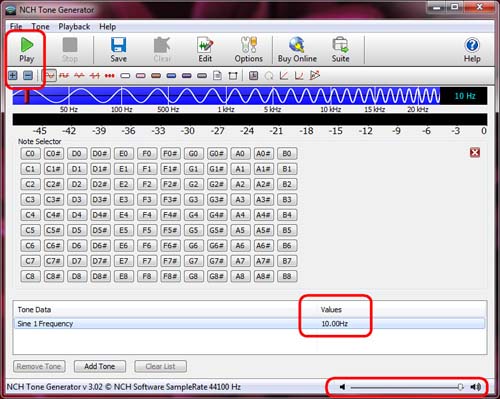Click the document page icon in small toolbar

pyautogui.click(x=217, y=76)
